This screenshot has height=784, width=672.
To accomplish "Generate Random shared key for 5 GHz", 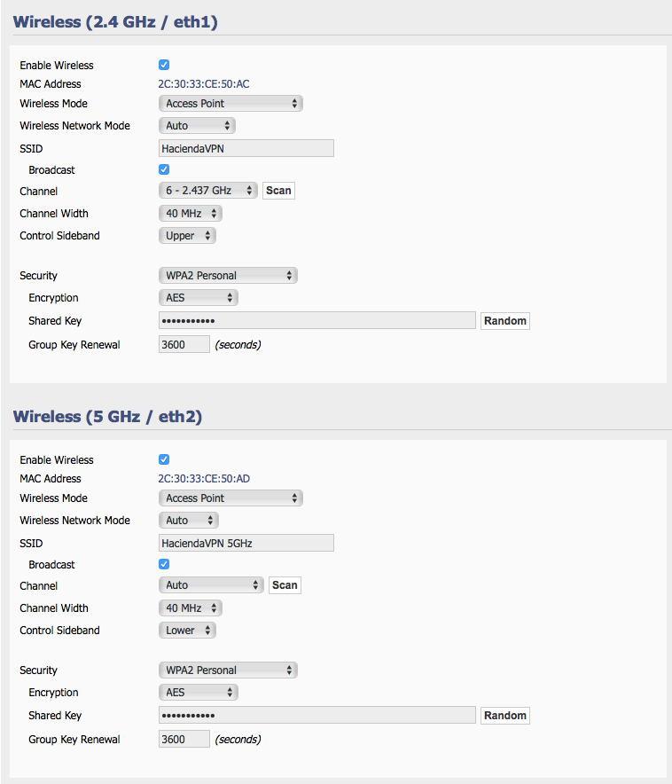I will 505,716.
